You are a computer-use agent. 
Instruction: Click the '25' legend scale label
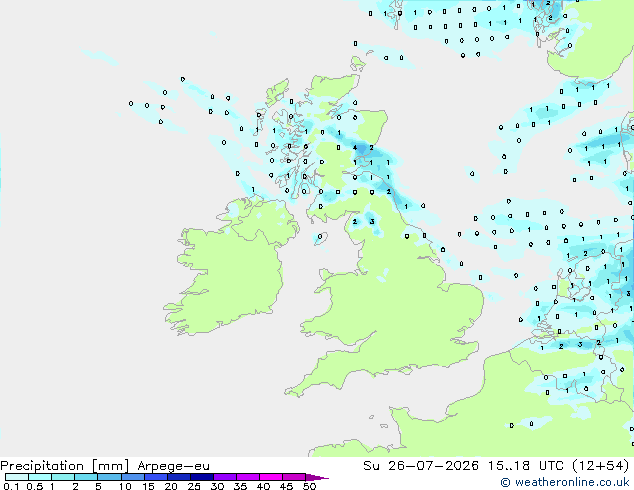194,486
